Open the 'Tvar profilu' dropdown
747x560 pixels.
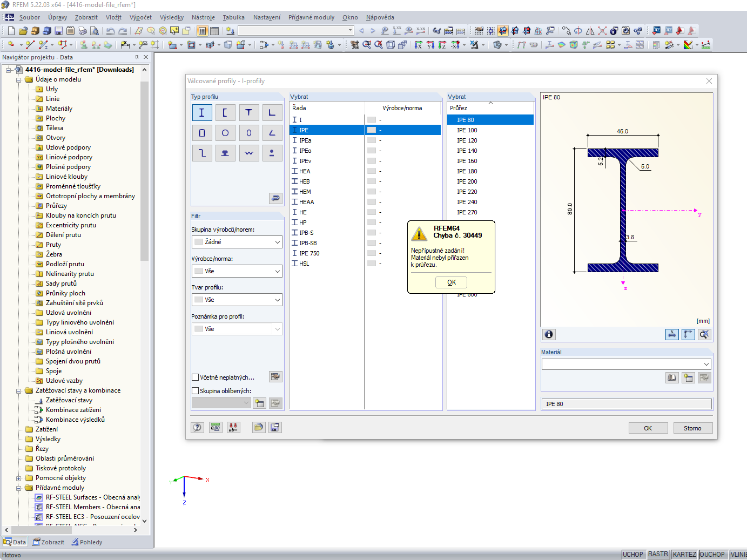(237, 300)
